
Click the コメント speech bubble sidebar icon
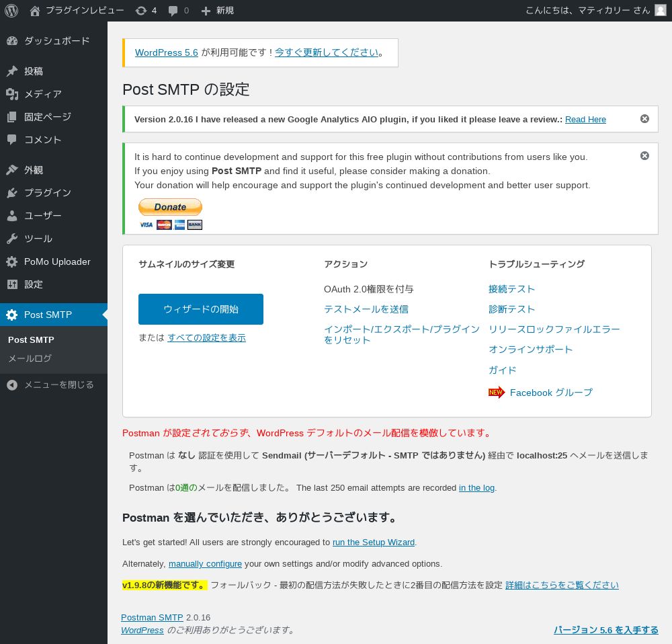pos(12,139)
